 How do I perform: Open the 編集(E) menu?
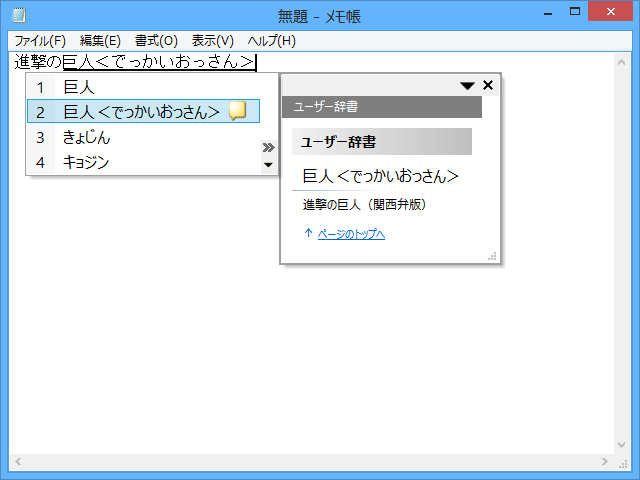(100, 41)
